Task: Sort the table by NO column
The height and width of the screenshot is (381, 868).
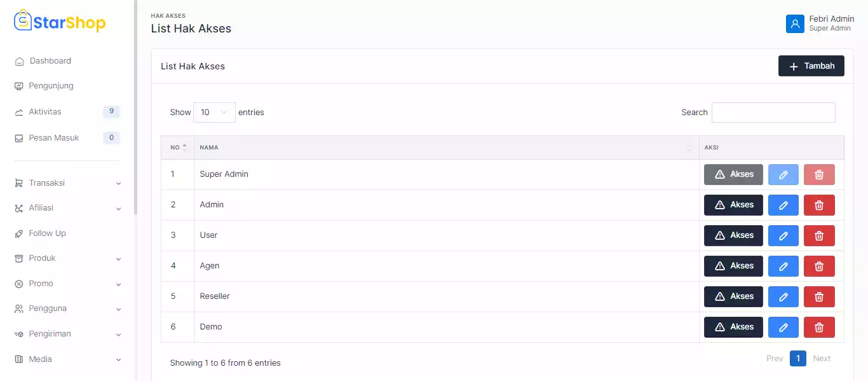Action: [x=178, y=148]
